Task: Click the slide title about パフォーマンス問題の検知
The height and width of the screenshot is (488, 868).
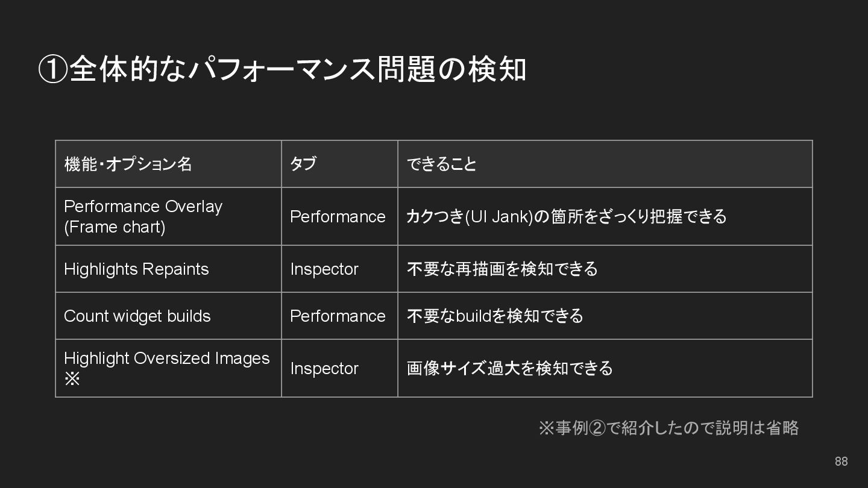Action: [x=282, y=69]
